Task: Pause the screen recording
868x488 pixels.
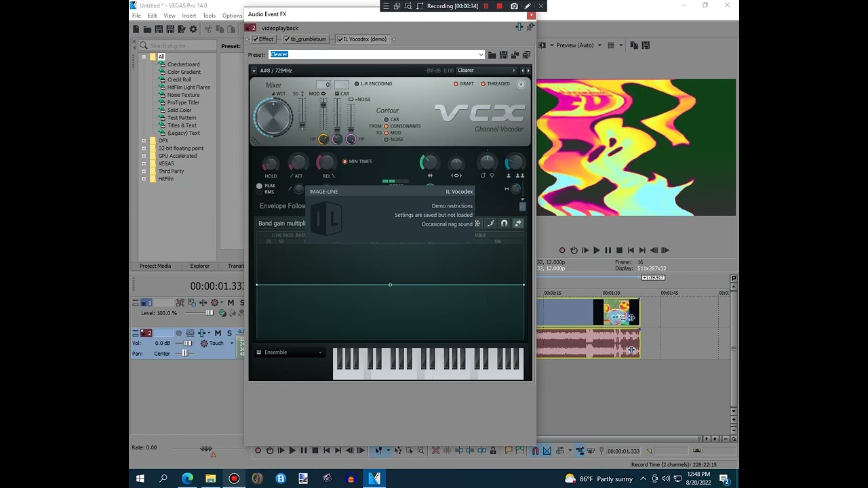Action: click(486, 6)
